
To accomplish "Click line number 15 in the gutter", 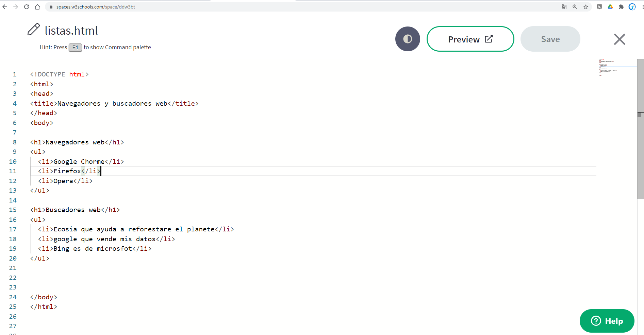I will (13, 210).
